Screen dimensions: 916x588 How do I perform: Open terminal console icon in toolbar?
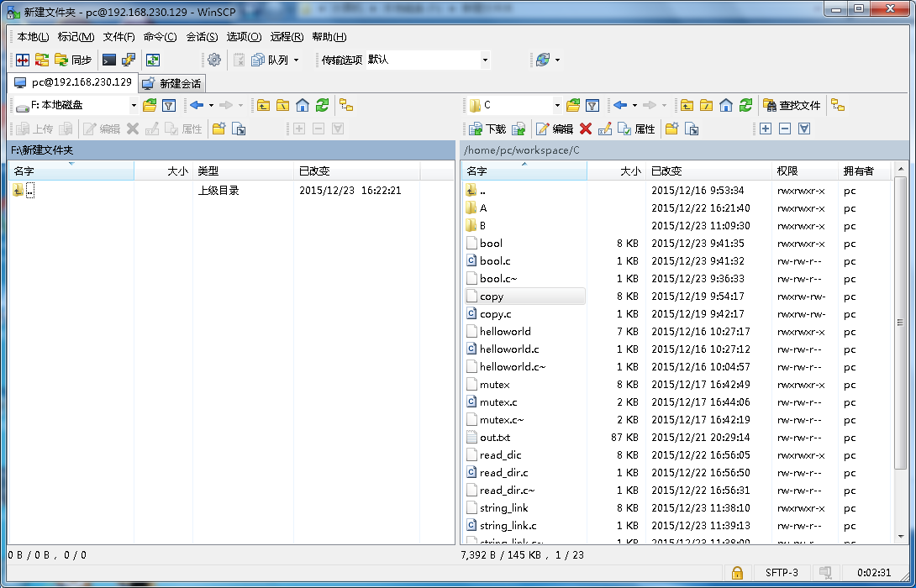pyautogui.click(x=109, y=60)
